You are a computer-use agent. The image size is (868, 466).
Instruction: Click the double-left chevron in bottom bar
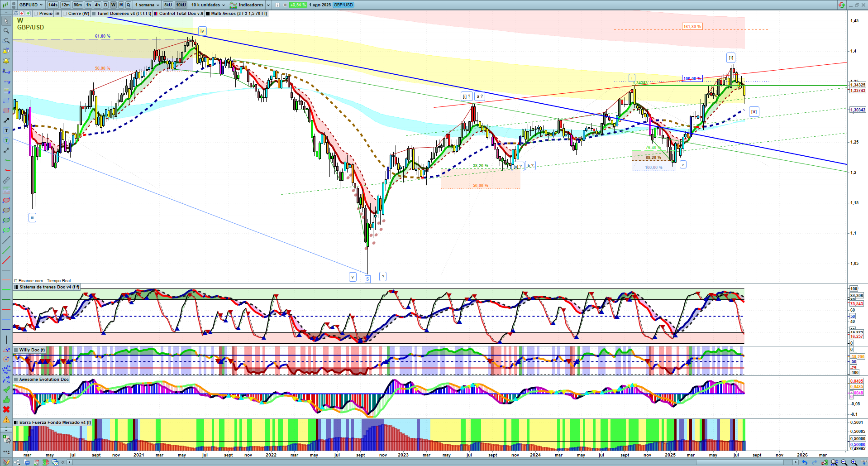coord(63,462)
